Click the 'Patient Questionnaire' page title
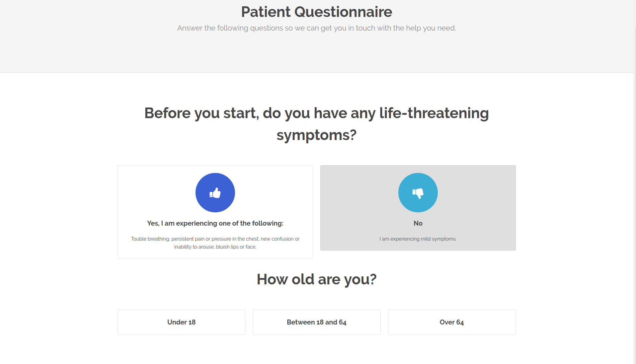 coord(317,12)
